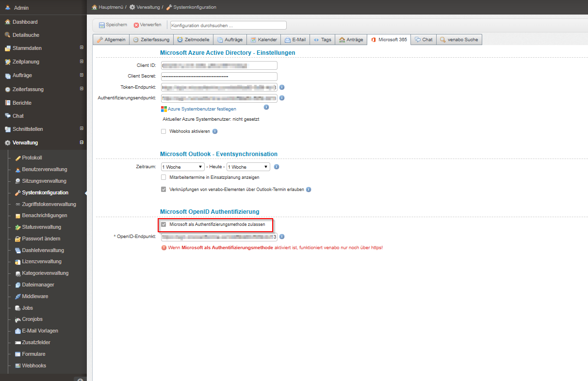Click the Speichern disk icon
588x381 pixels.
click(102, 25)
